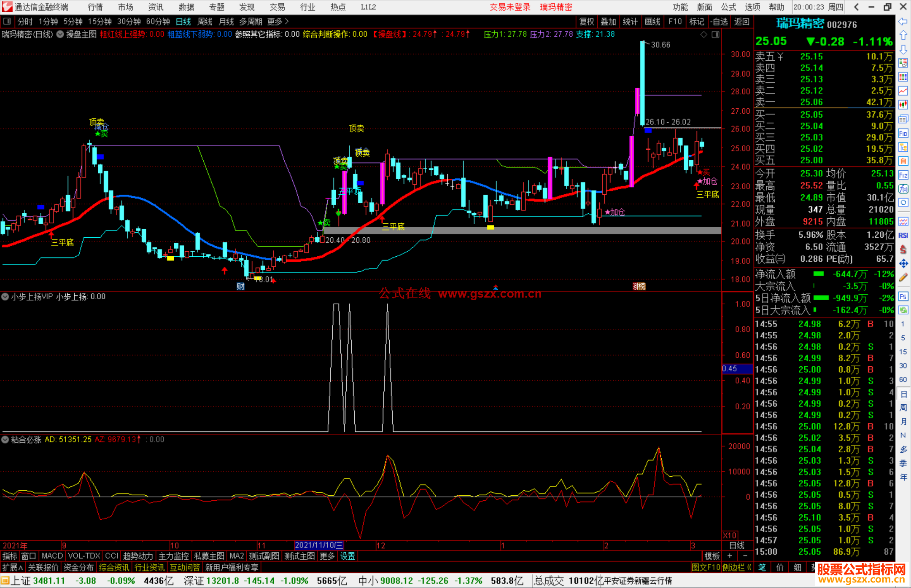
Task: Open the line chart icon in right sidebar
Action: click(x=903, y=91)
